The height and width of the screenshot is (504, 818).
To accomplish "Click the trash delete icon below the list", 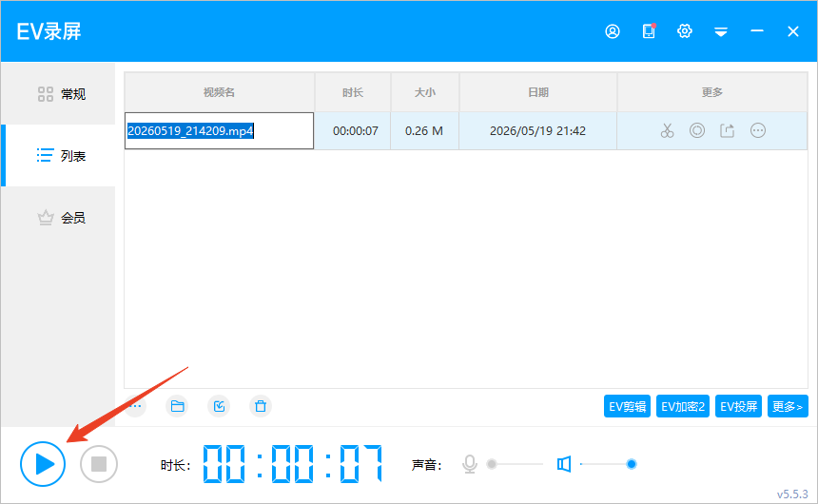I will (261, 406).
